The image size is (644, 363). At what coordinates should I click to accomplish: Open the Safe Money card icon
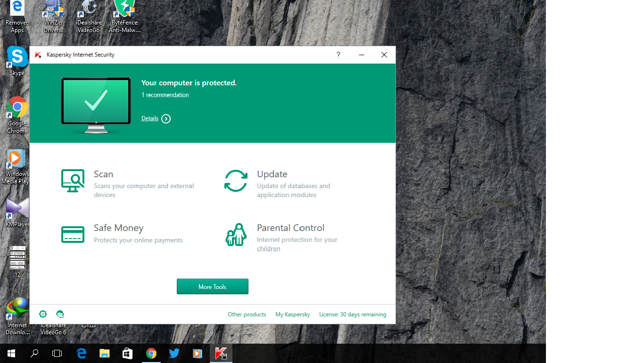(73, 234)
